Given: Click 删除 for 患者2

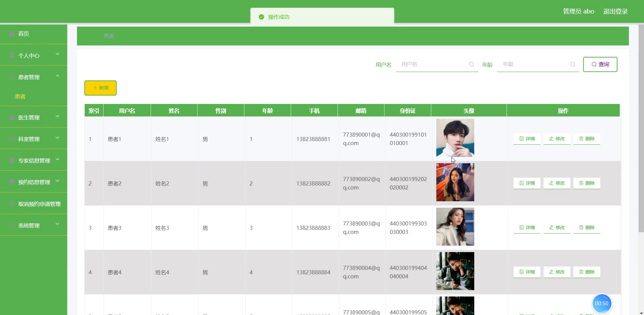Looking at the screenshot, I should pyautogui.click(x=587, y=183).
